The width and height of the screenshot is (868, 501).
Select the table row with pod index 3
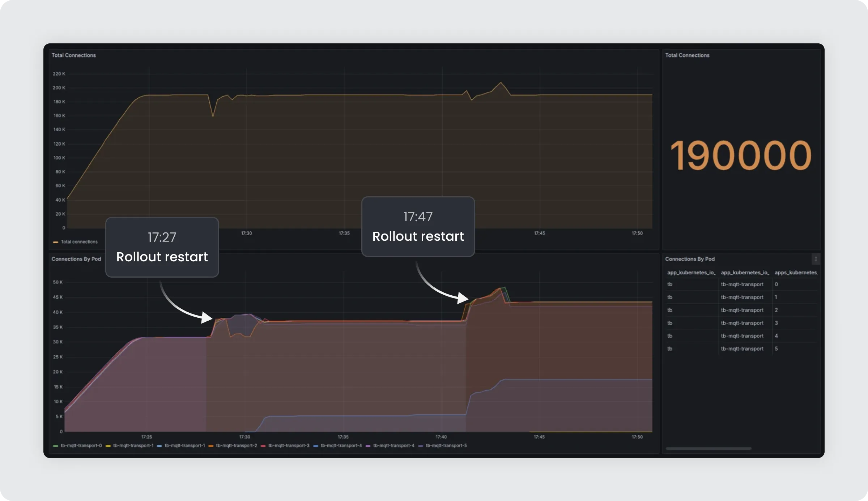coord(741,323)
